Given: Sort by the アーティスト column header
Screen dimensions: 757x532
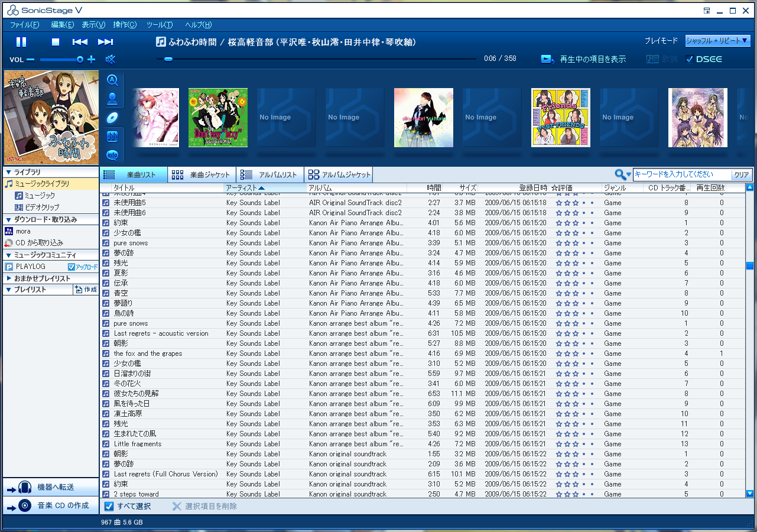Looking at the screenshot, I should (x=265, y=188).
